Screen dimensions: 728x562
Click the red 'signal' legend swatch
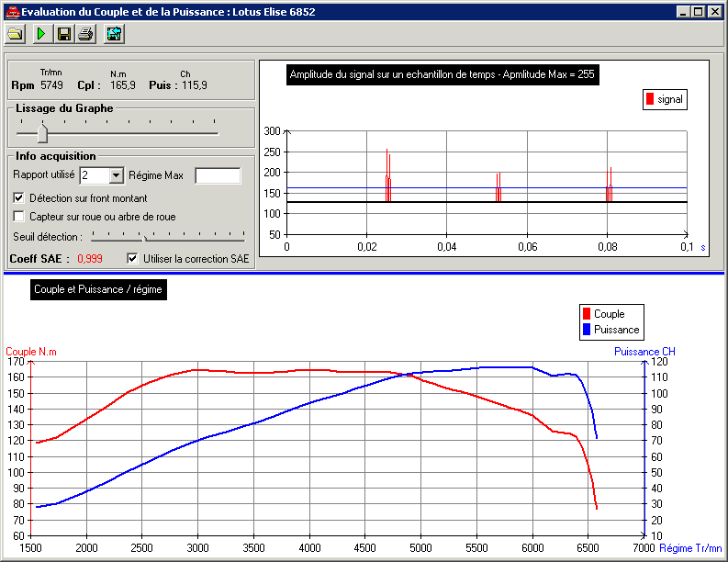coord(650,99)
